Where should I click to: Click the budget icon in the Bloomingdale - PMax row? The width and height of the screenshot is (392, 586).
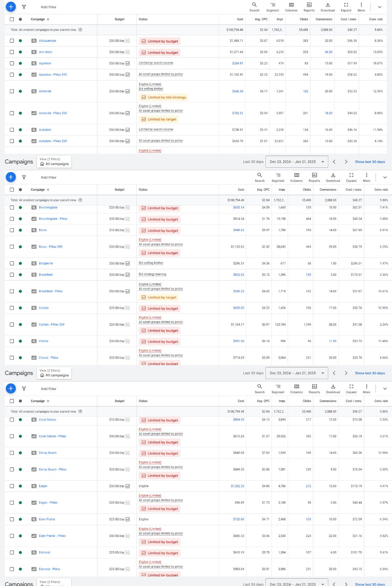coord(127,219)
